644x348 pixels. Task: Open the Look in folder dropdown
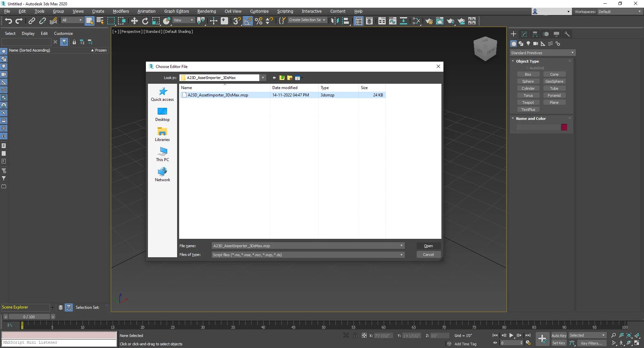pos(263,78)
